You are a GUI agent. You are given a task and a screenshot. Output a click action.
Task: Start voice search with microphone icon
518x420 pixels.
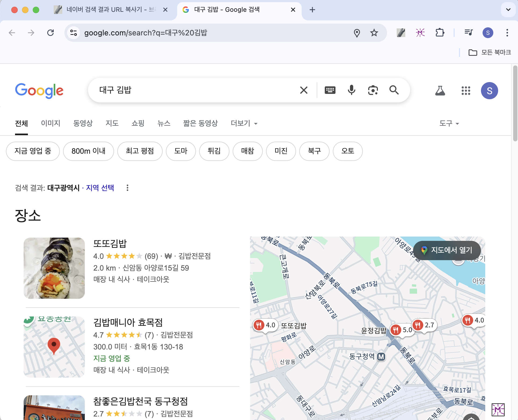pos(351,90)
